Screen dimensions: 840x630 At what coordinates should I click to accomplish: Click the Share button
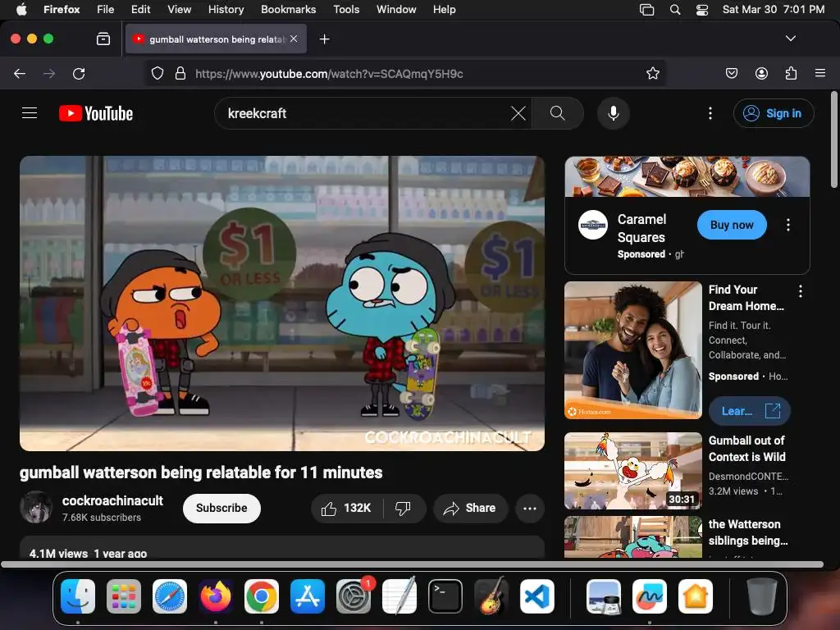point(470,508)
